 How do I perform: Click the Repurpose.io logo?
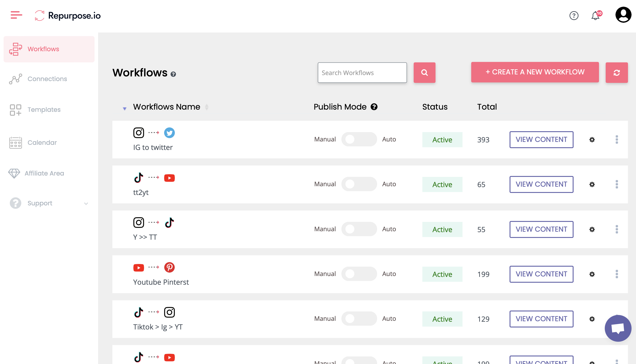coord(68,16)
